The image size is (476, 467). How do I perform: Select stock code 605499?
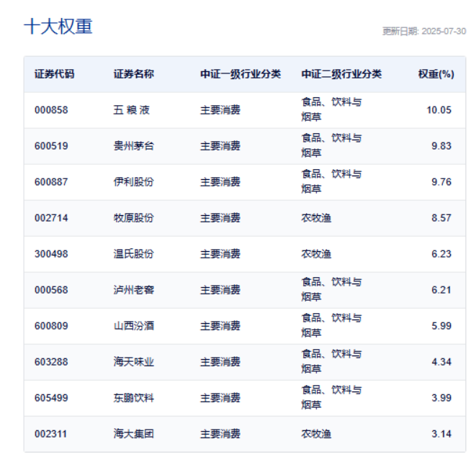coord(51,398)
